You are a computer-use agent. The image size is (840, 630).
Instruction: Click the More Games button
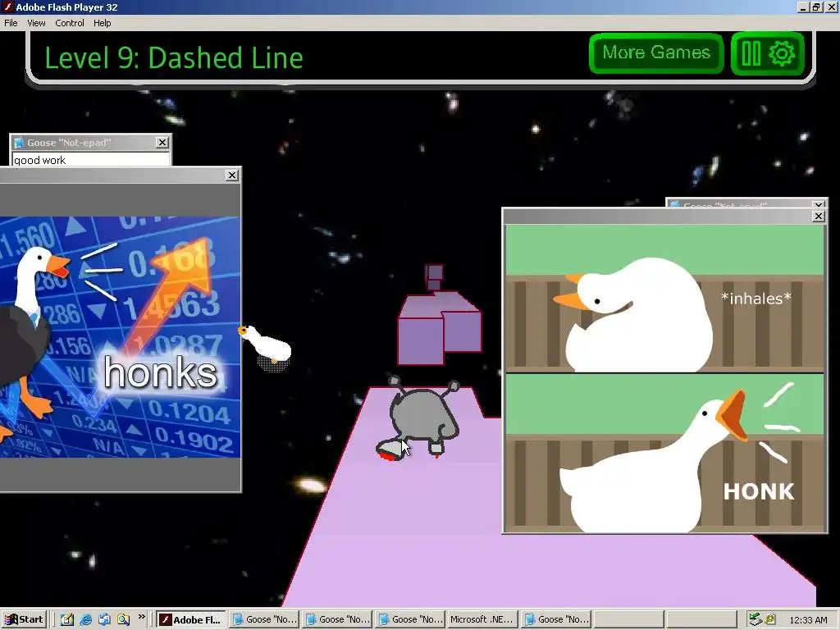[656, 53]
